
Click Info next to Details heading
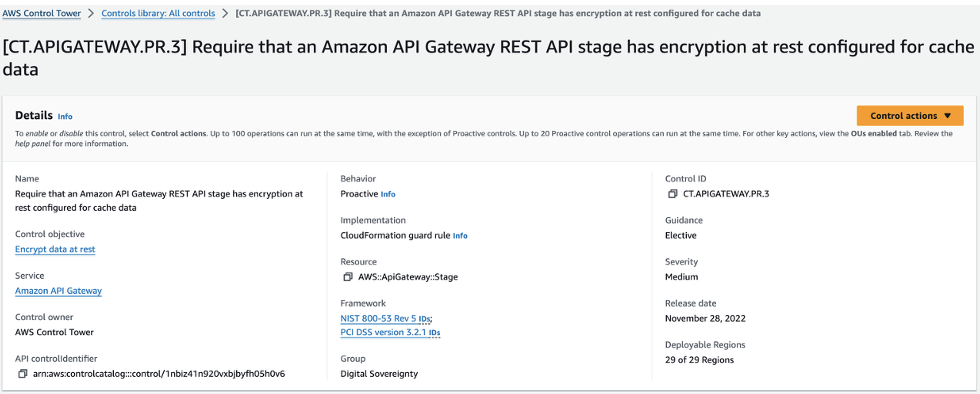pos(65,117)
